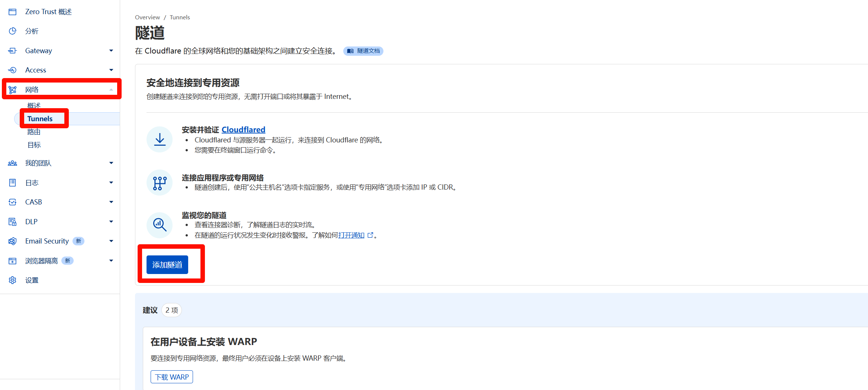The width and height of the screenshot is (868, 390).
Task: Click the Email Security envelope icon
Action: (x=12, y=241)
